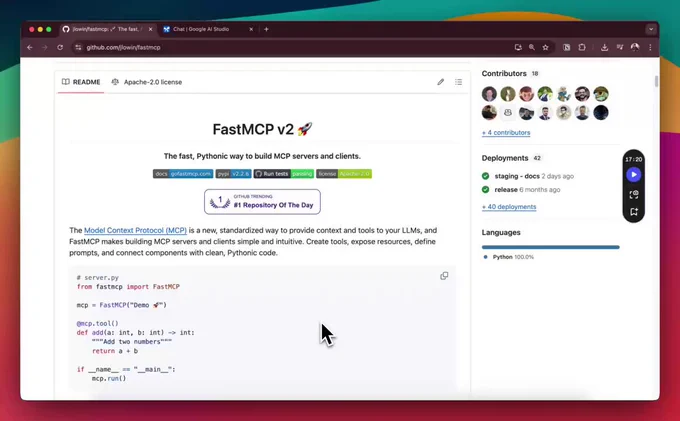Switch to the jlowin/fastmcp GitHub tab

pos(107,29)
